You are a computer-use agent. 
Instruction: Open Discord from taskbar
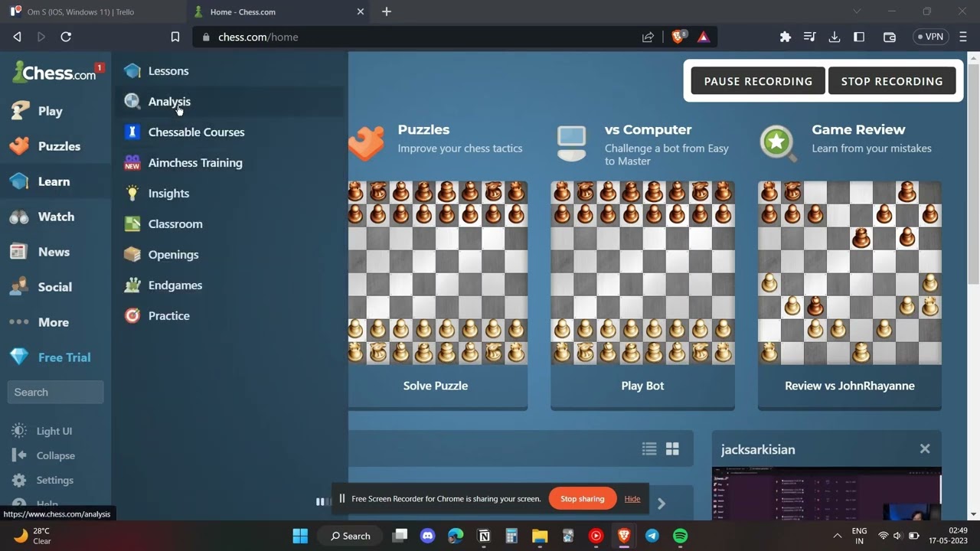pos(427,536)
